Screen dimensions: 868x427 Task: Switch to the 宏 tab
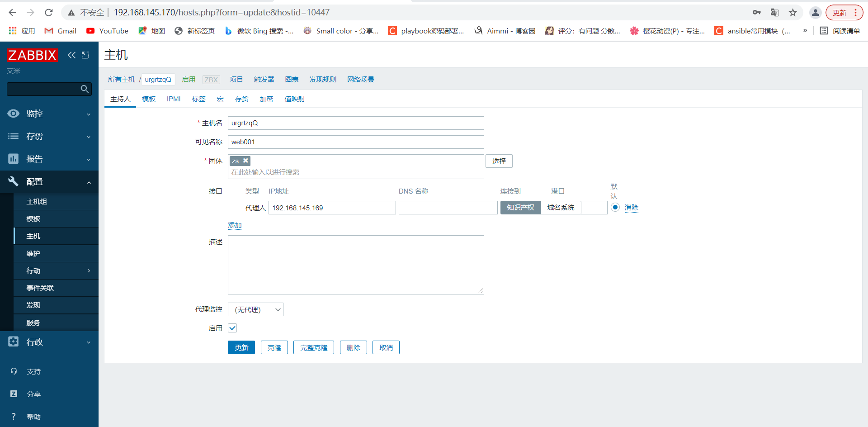click(220, 99)
